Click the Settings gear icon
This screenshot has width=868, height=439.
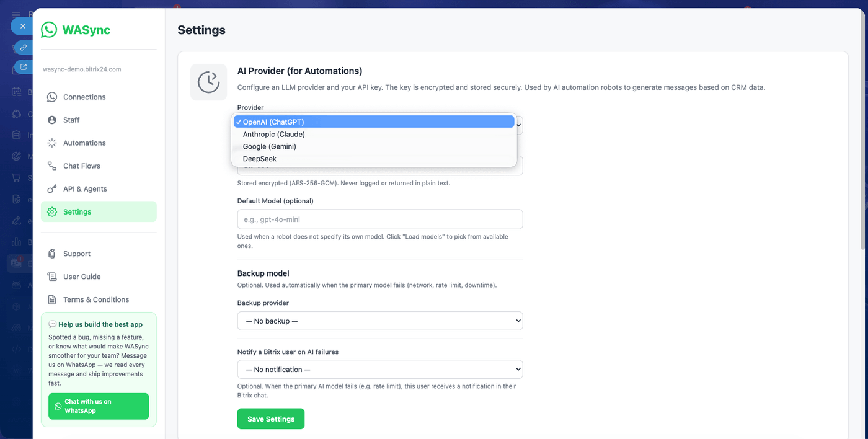coord(52,212)
